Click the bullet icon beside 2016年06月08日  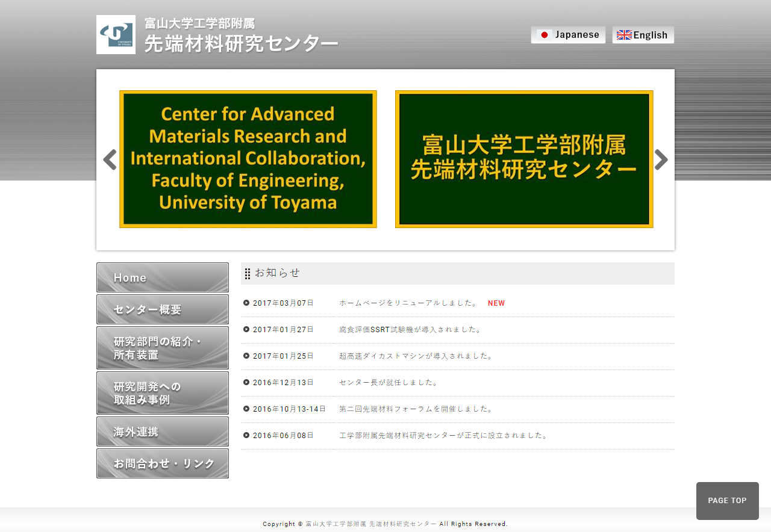pos(246,435)
